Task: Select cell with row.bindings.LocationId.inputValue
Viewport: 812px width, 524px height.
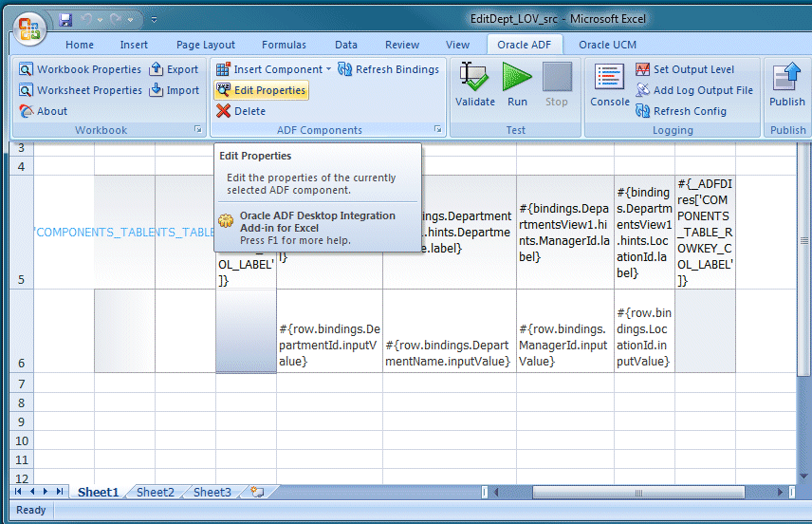Action: tap(644, 330)
